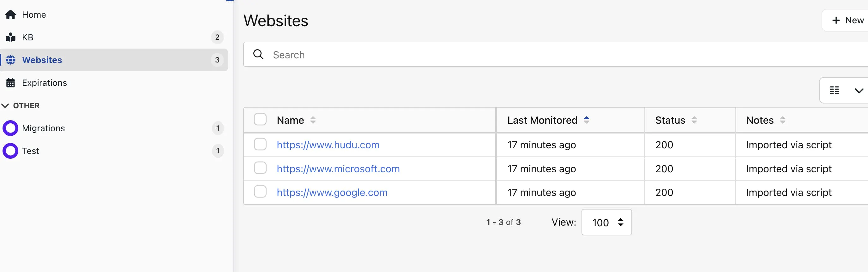This screenshot has width=868, height=272.
Task: Click the KB book icon
Action: pos(10,37)
